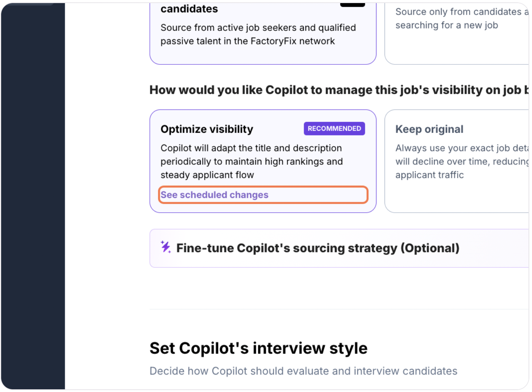Expand Fine-tune Copilot's sourcing strategy section
Screen dimensions: 532x392
point(339,248)
